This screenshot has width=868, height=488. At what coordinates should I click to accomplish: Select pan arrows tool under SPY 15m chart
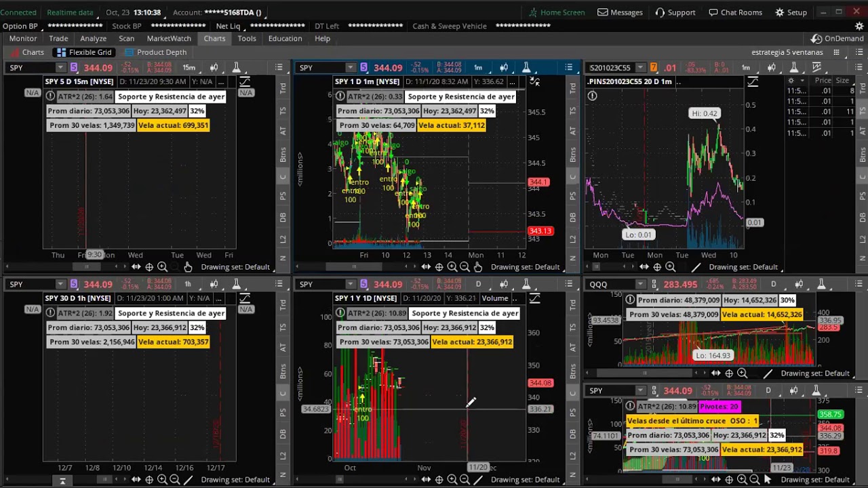(136, 267)
